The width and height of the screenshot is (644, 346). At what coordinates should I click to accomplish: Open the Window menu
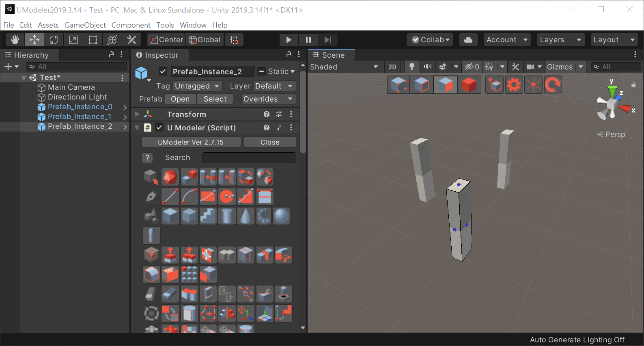193,25
